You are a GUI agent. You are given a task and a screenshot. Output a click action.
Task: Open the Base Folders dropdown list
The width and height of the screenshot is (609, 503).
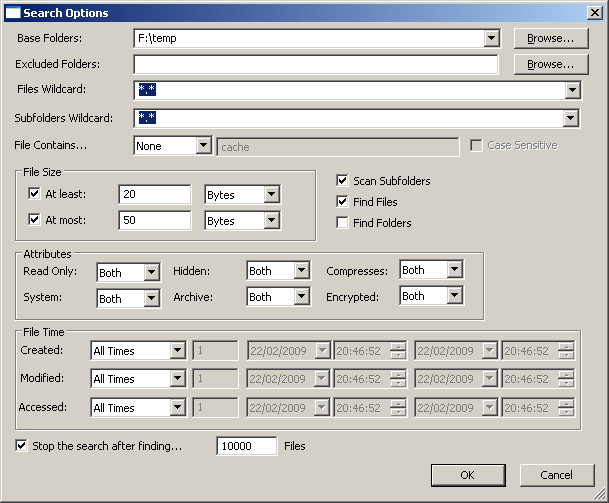(x=491, y=38)
